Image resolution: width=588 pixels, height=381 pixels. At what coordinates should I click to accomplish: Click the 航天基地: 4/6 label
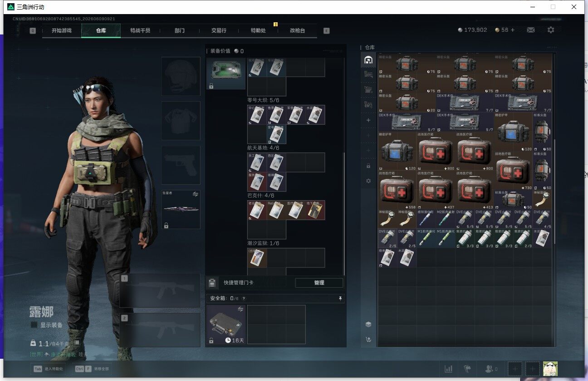click(x=263, y=148)
